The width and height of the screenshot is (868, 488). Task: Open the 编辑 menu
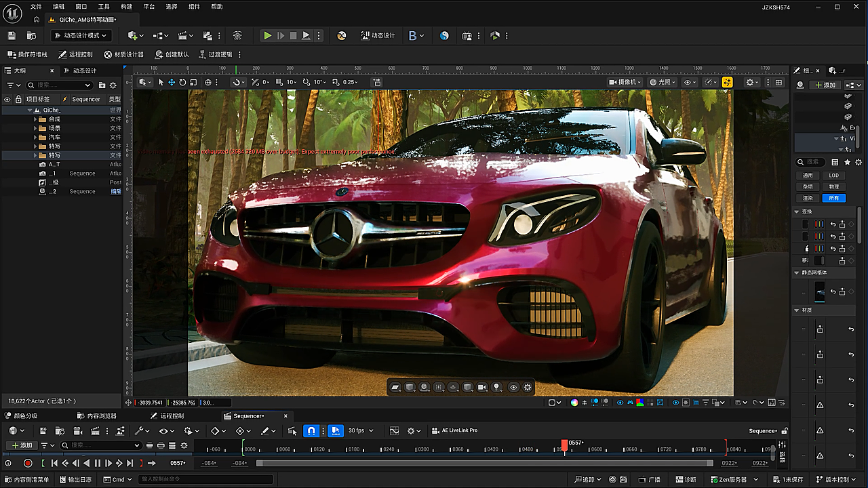point(59,7)
